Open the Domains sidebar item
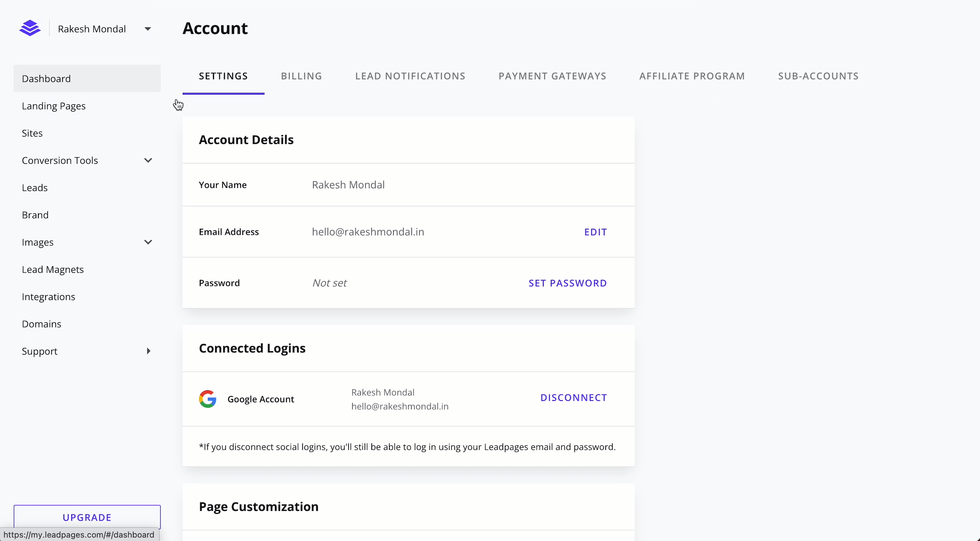 pyautogui.click(x=41, y=324)
